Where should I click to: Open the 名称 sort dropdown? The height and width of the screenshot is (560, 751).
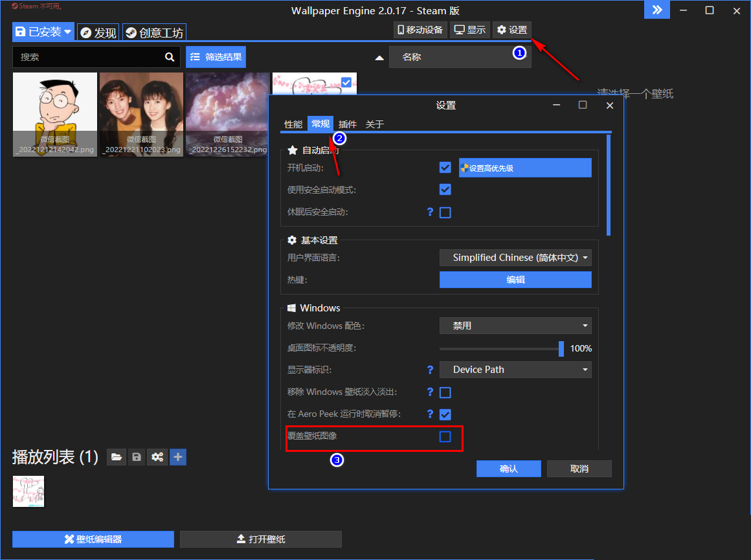tap(460, 57)
